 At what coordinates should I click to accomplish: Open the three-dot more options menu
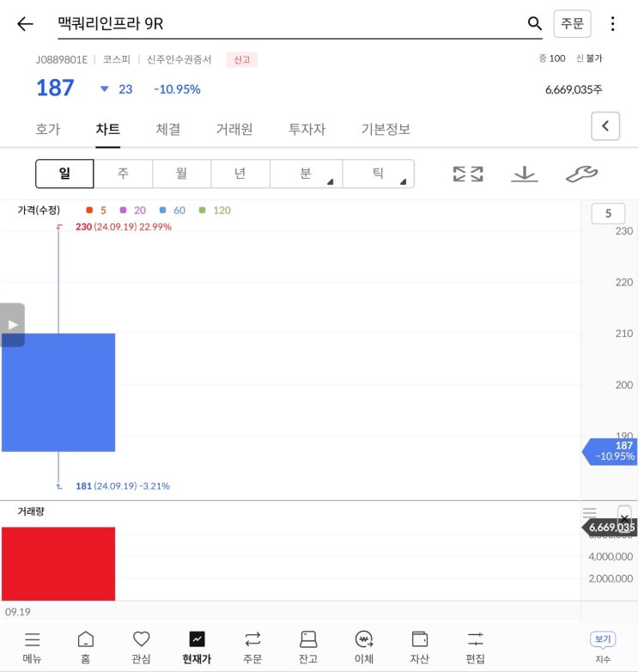pyautogui.click(x=613, y=23)
